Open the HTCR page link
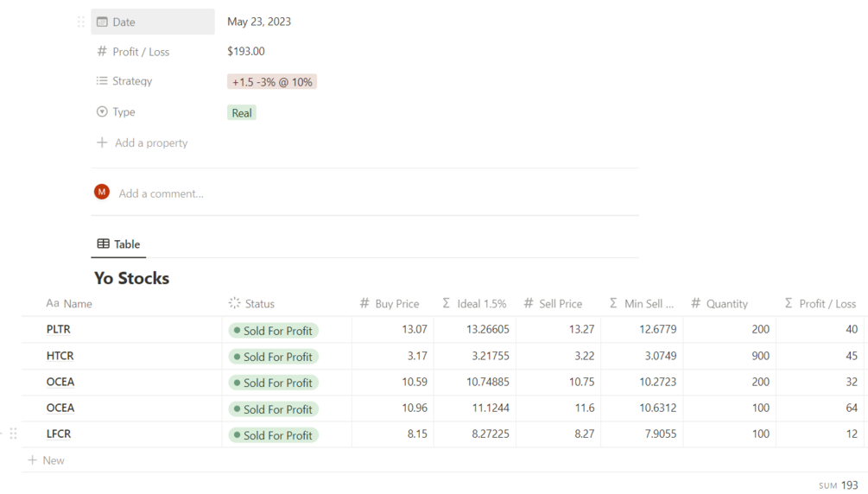Image resolution: width=868 pixels, height=494 pixels. coord(60,356)
